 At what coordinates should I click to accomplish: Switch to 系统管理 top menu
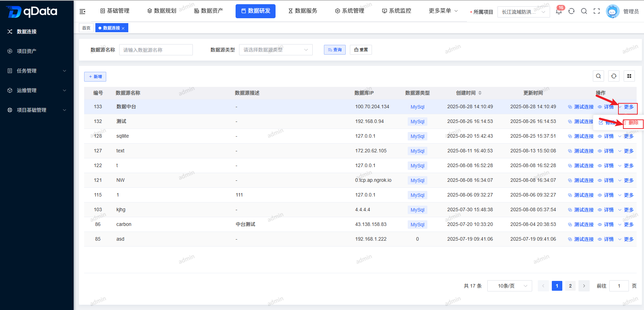(x=350, y=11)
